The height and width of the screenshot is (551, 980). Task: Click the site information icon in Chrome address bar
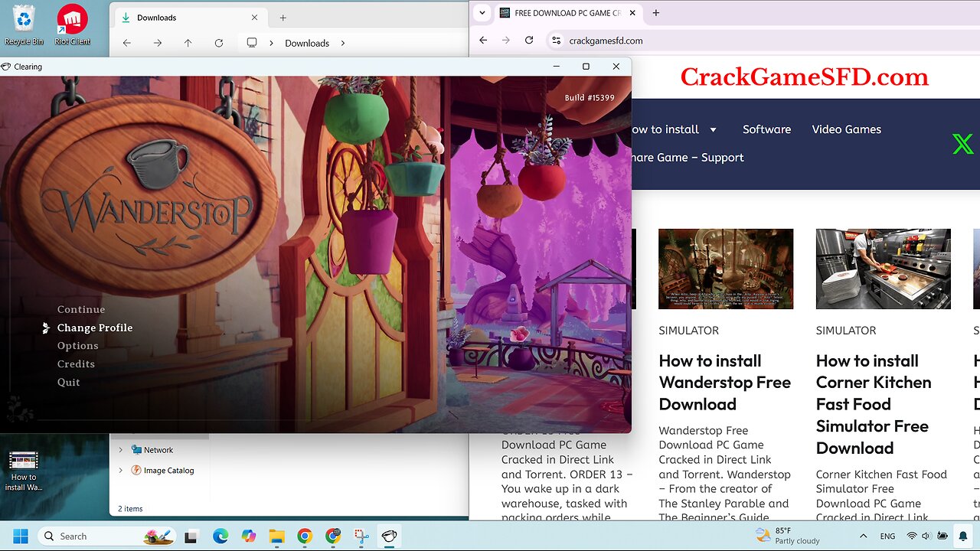click(x=556, y=41)
